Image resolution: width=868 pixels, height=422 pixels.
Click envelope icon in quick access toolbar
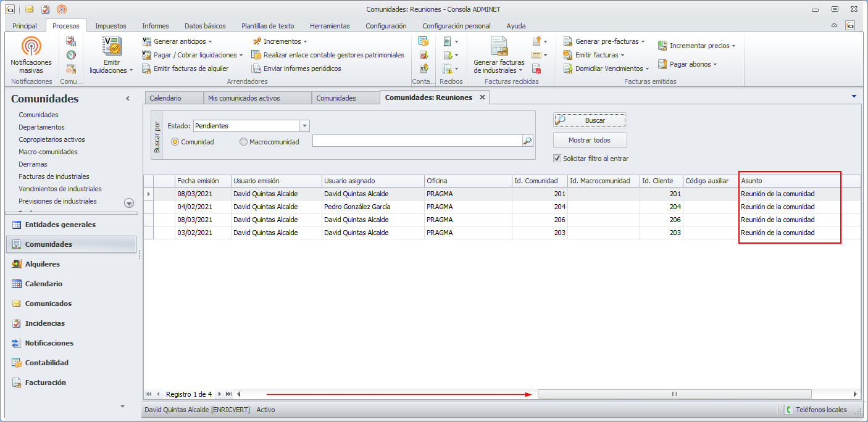29,9
